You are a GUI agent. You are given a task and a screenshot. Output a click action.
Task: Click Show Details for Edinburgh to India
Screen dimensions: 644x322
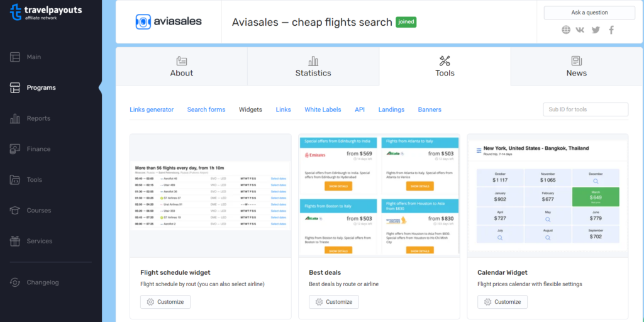(338, 186)
